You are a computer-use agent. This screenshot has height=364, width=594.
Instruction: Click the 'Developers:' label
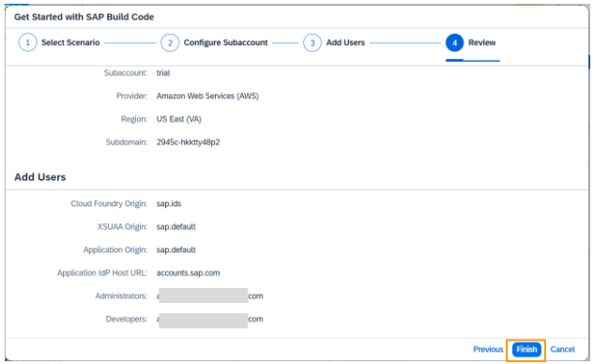tap(127, 319)
